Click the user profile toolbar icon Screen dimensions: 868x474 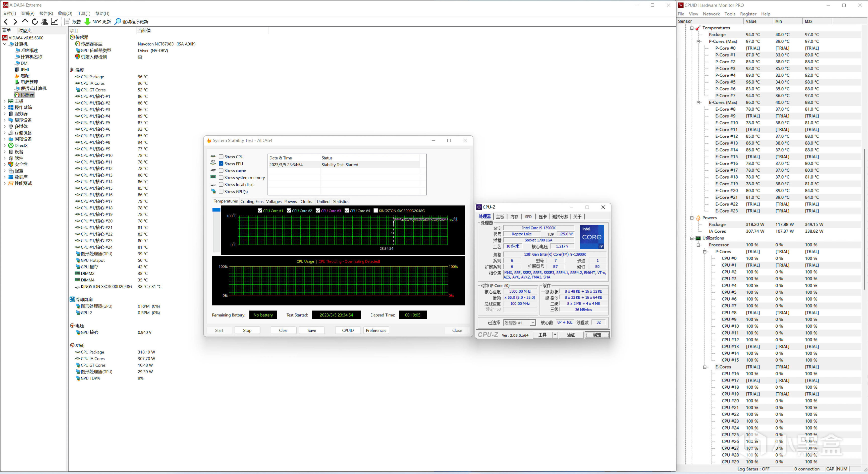point(44,22)
